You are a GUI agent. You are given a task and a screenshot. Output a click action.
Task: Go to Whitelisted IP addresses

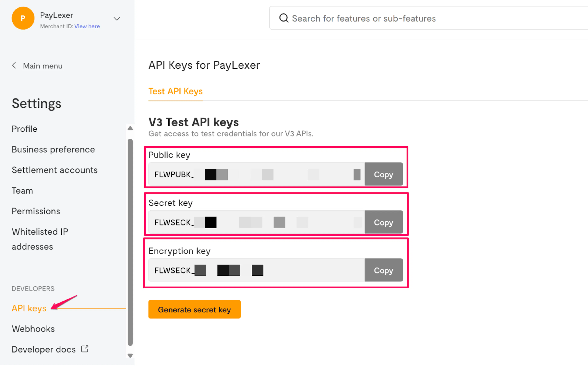(x=40, y=239)
